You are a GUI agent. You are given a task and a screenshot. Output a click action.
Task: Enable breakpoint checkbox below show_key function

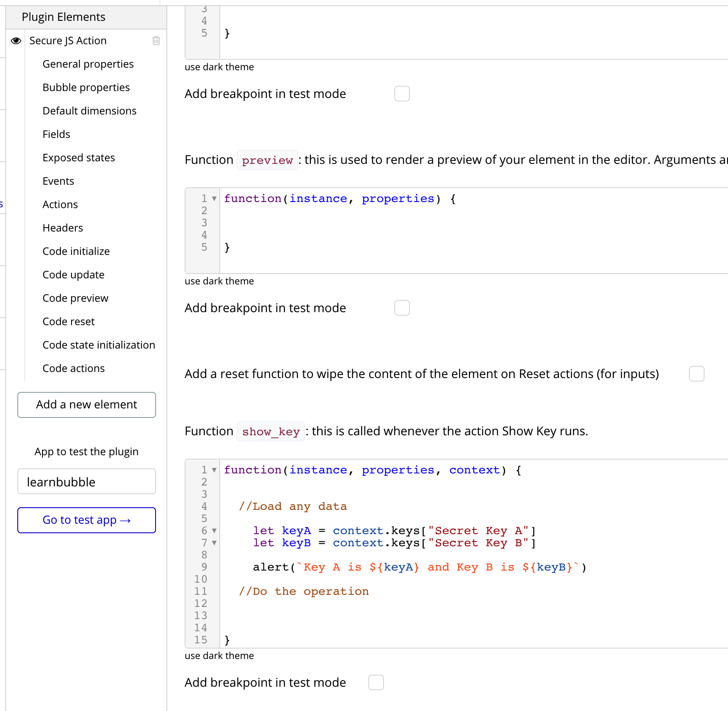coord(376,682)
